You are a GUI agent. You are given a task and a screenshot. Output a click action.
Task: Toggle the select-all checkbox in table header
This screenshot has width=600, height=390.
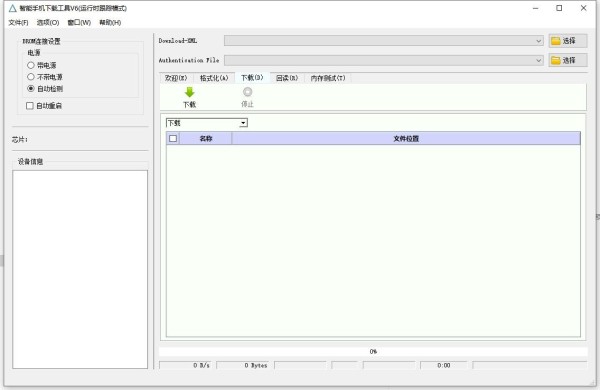173,139
